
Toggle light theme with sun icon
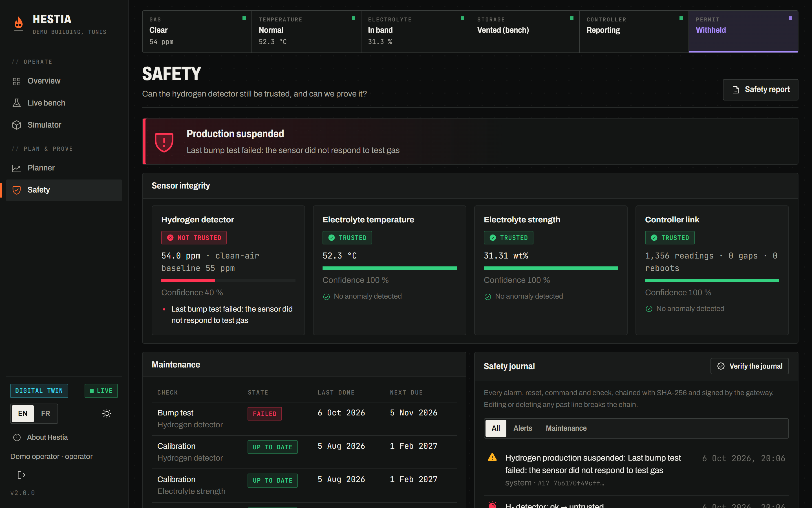tap(107, 413)
